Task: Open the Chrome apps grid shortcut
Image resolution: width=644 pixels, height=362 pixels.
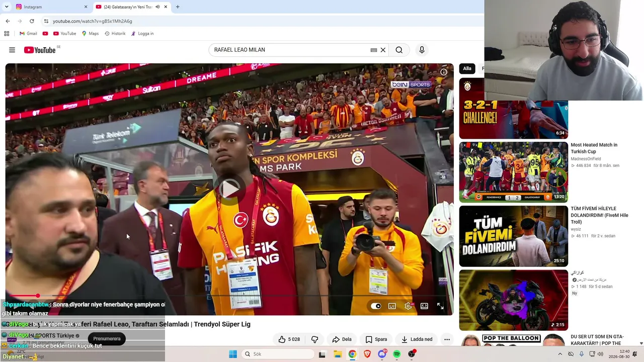Action: tap(7, 34)
